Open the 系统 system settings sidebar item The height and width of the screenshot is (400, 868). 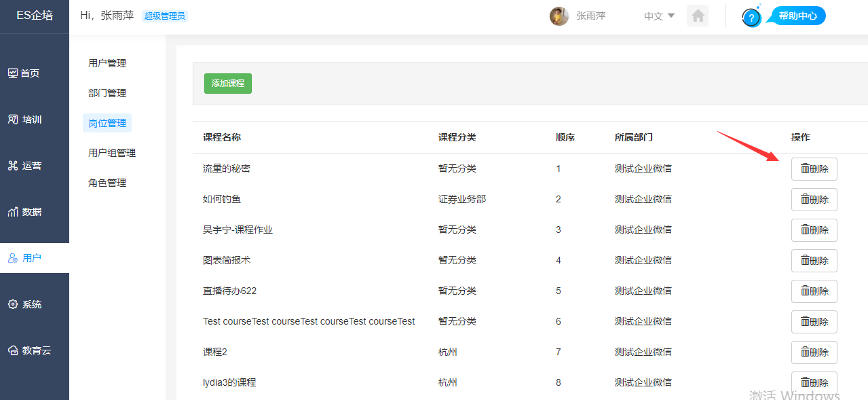25,304
